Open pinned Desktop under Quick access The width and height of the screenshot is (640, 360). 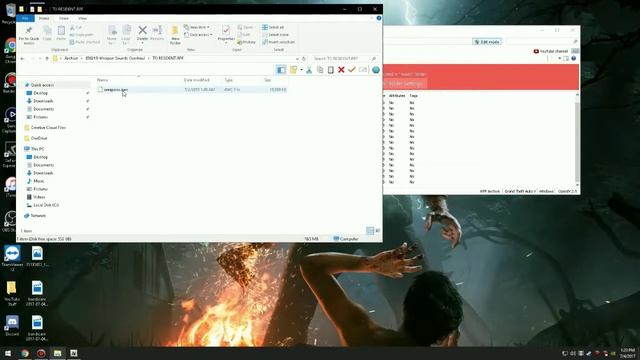tap(40, 93)
